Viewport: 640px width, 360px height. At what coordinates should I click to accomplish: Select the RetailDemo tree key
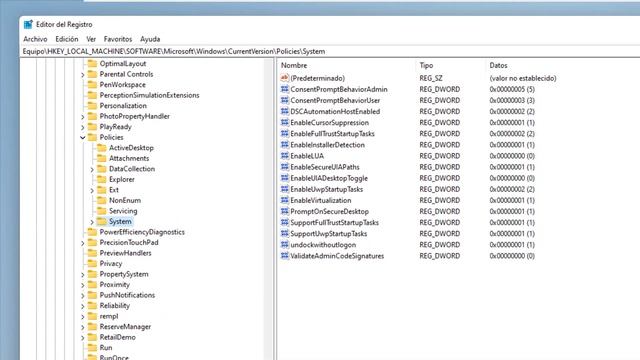pos(118,337)
